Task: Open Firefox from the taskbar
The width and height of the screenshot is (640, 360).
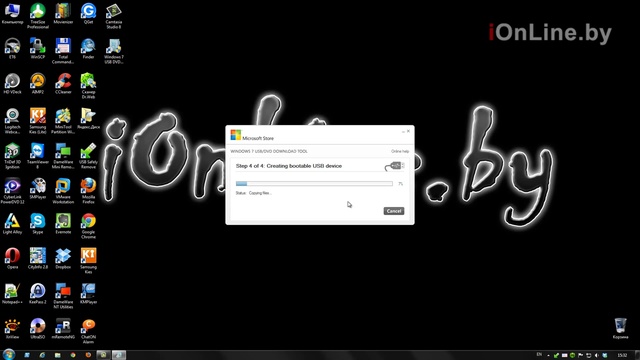Action: pyautogui.click(x=88, y=355)
